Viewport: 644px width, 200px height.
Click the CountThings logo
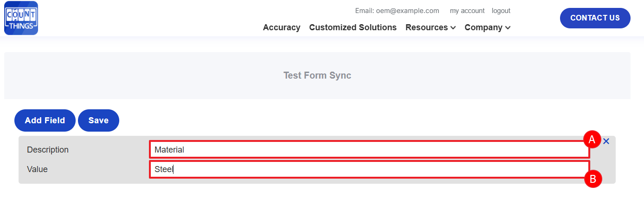(x=21, y=18)
